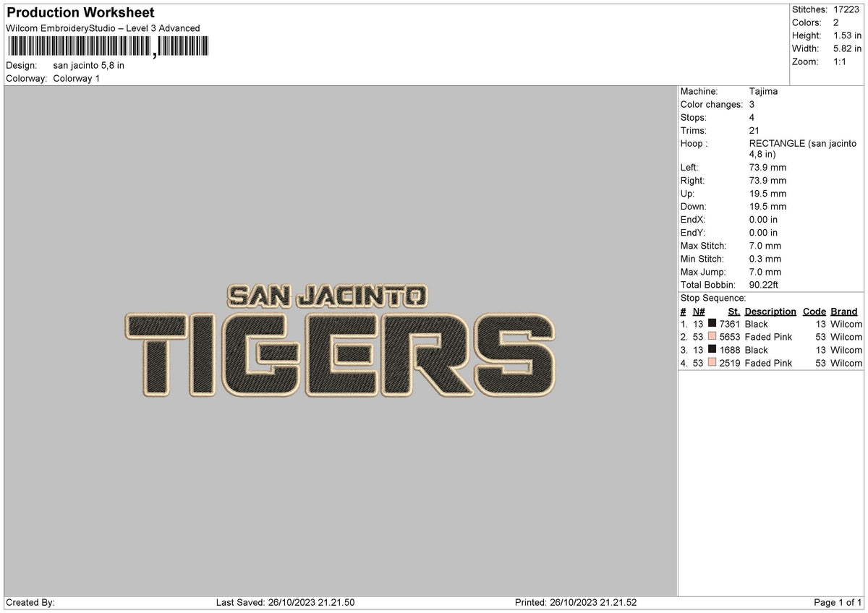This screenshot has width=868, height=613.
Task: Click the Production Worksheet title
Action: coord(80,13)
